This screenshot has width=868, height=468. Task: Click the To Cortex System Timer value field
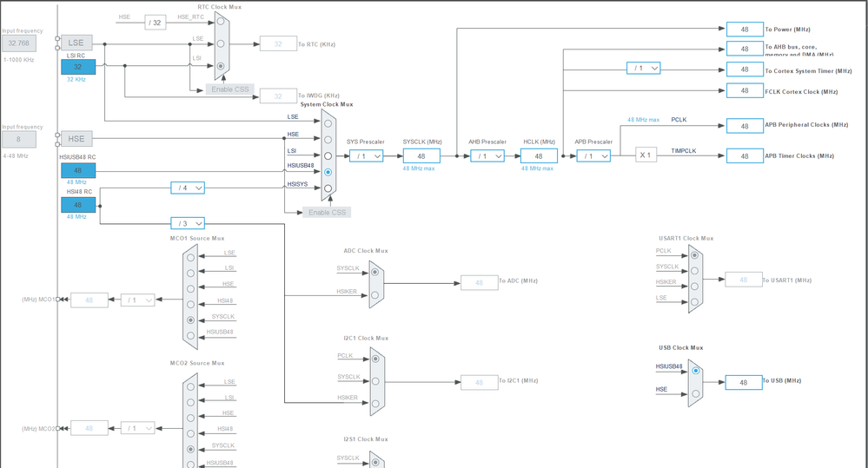745,69
